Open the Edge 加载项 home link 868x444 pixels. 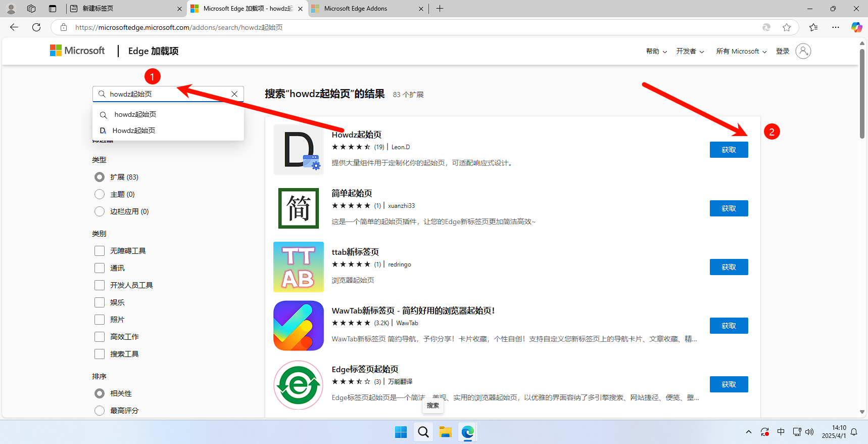pos(153,51)
